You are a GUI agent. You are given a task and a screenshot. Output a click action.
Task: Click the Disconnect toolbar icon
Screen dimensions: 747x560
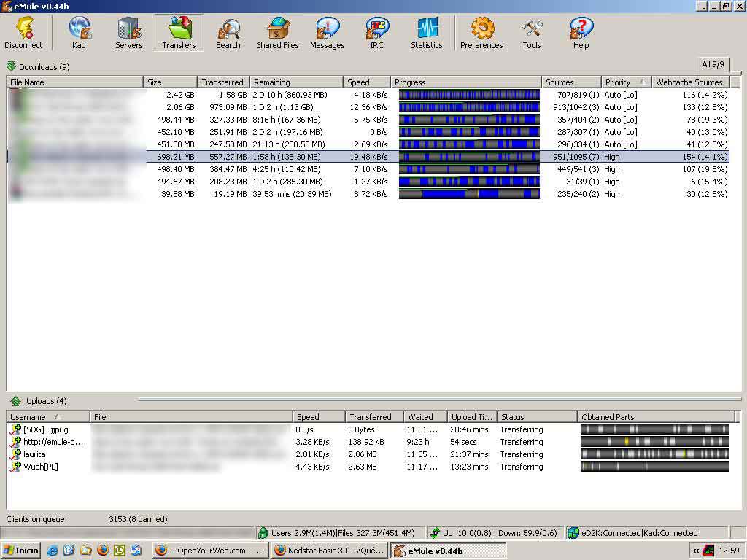tap(23, 32)
